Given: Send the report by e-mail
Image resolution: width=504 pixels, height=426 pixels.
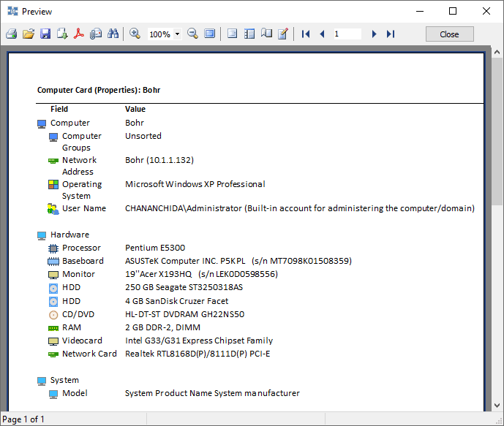Looking at the screenshot, I should (96, 34).
